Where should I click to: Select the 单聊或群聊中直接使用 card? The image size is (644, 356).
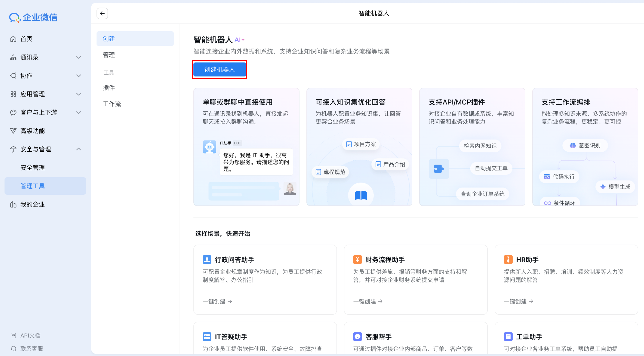(x=247, y=147)
